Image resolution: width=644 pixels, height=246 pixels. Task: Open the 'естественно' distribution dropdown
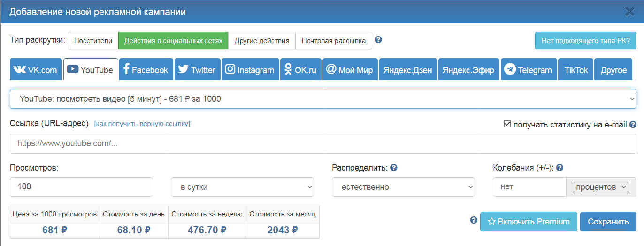(x=403, y=187)
